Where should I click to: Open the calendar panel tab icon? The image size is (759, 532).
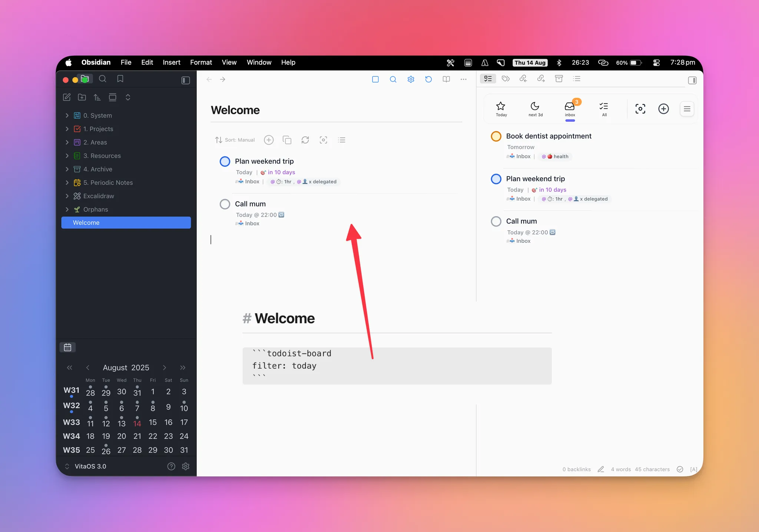67,347
